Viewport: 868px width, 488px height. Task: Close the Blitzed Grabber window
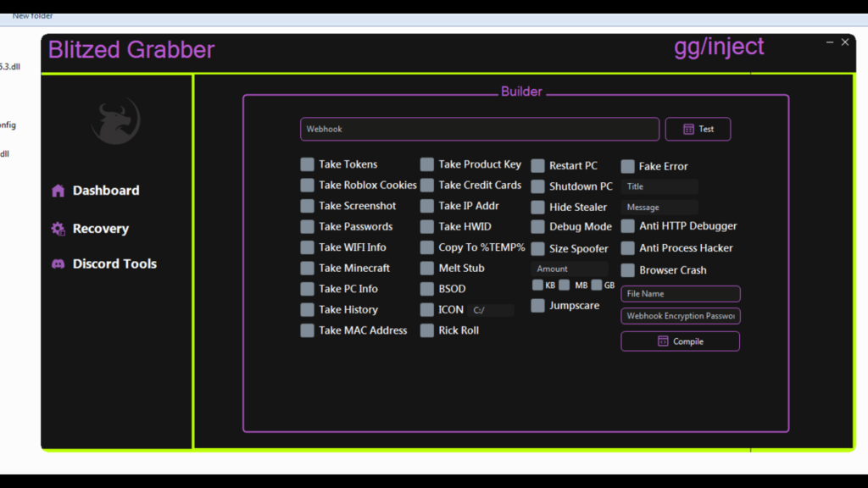pos(845,42)
